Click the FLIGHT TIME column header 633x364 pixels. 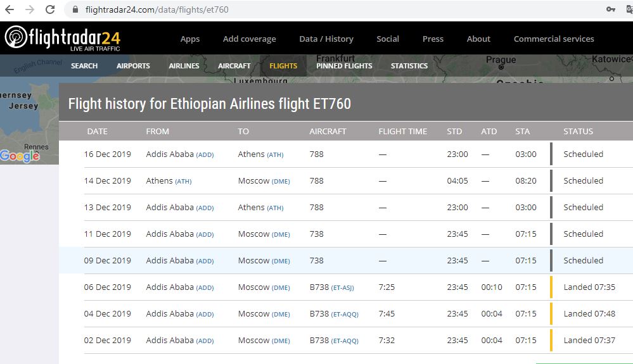pos(402,132)
